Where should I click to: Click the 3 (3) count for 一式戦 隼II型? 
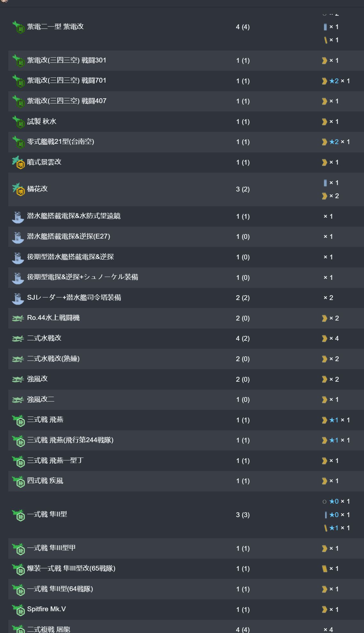[242, 515]
